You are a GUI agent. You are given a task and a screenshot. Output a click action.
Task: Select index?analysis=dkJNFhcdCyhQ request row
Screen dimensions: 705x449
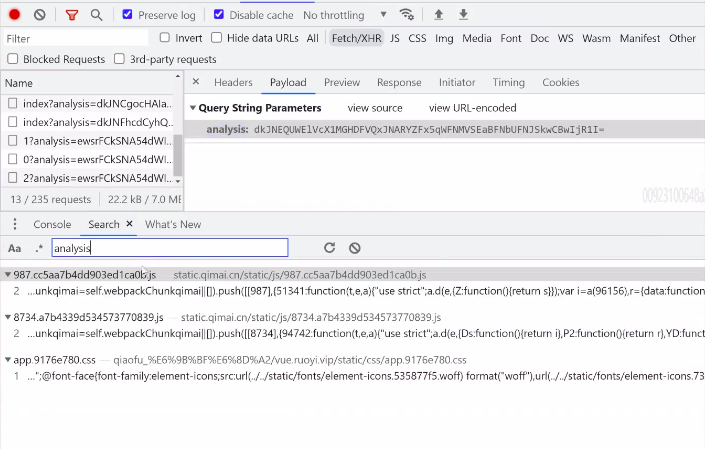88,122
